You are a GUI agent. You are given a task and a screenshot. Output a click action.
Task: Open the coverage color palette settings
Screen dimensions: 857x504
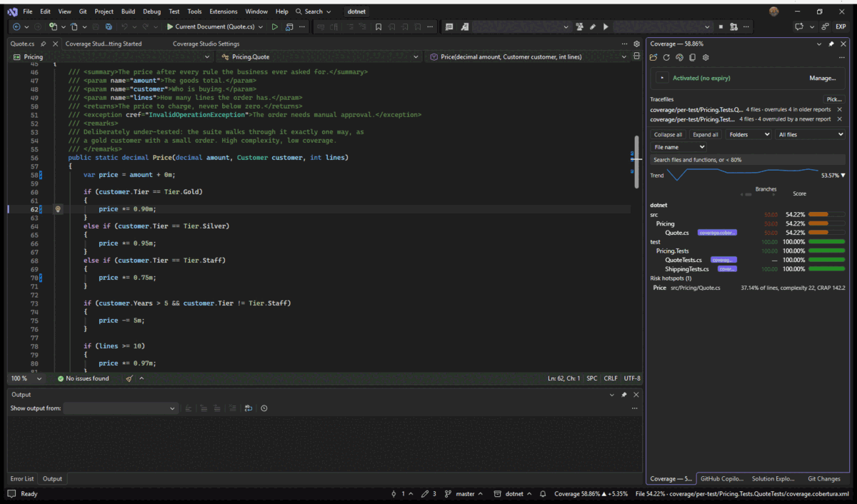(x=679, y=57)
